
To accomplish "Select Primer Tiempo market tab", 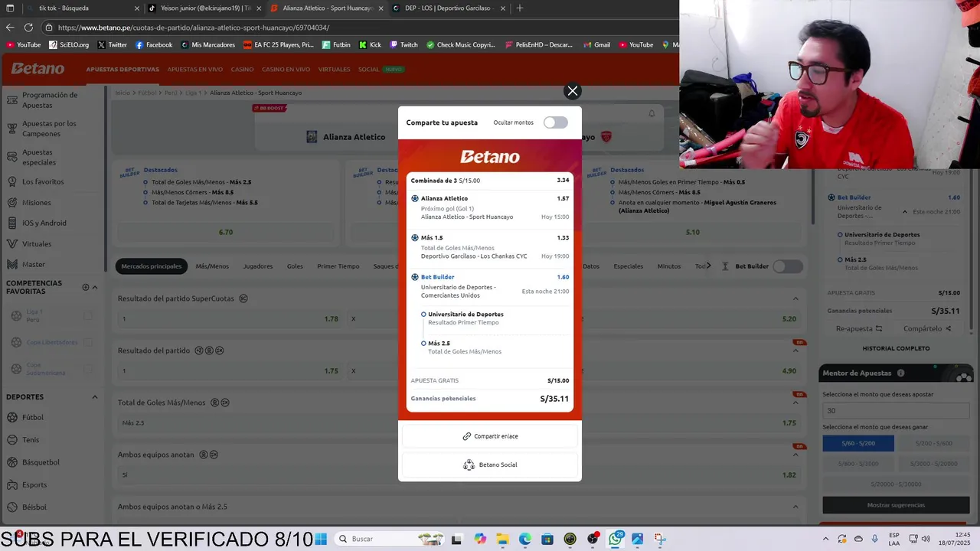I will click(x=338, y=266).
